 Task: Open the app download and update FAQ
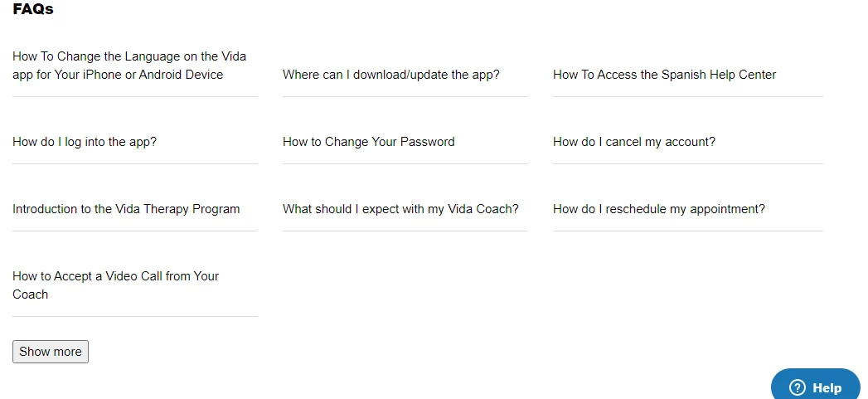(x=390, y=75)
